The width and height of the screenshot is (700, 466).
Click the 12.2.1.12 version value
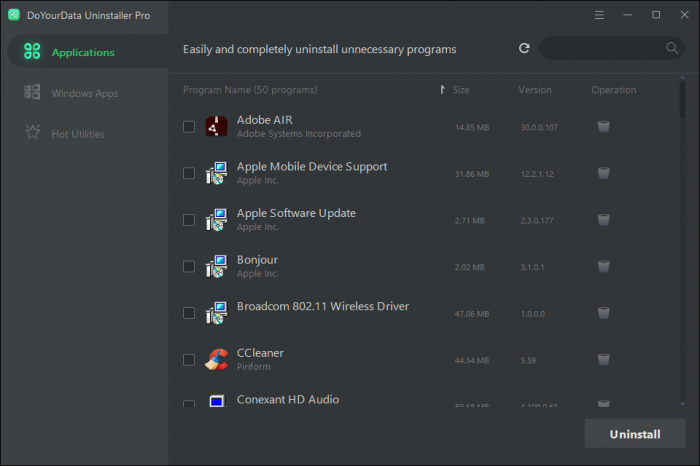coord(537,174)
